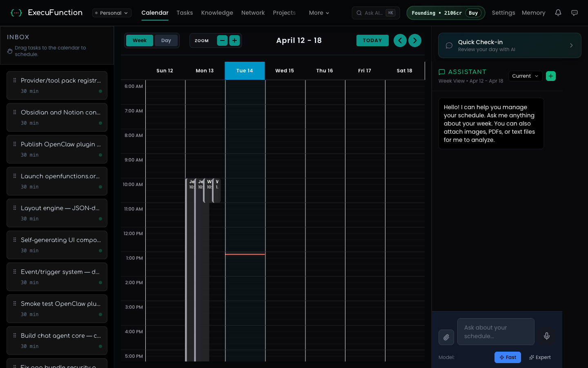Select the Fast model option
The height and width of the screenshot is (368, 588).
pos(508,357)
